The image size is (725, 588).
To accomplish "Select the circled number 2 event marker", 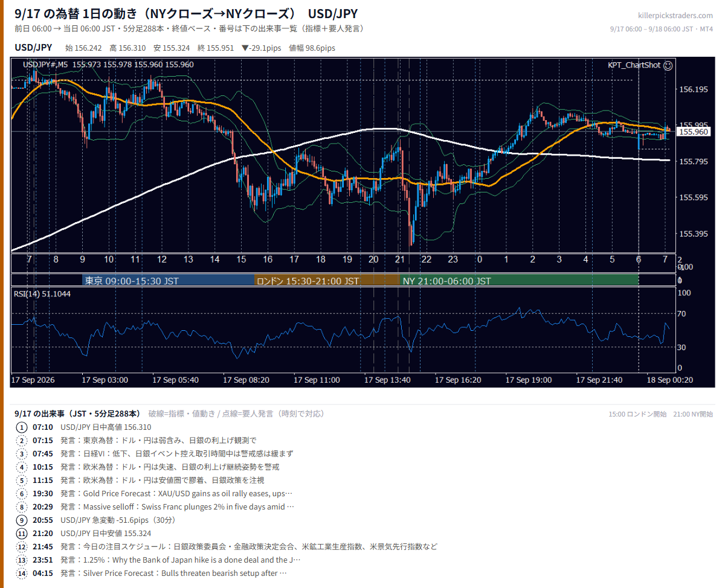I will point(22,440).
